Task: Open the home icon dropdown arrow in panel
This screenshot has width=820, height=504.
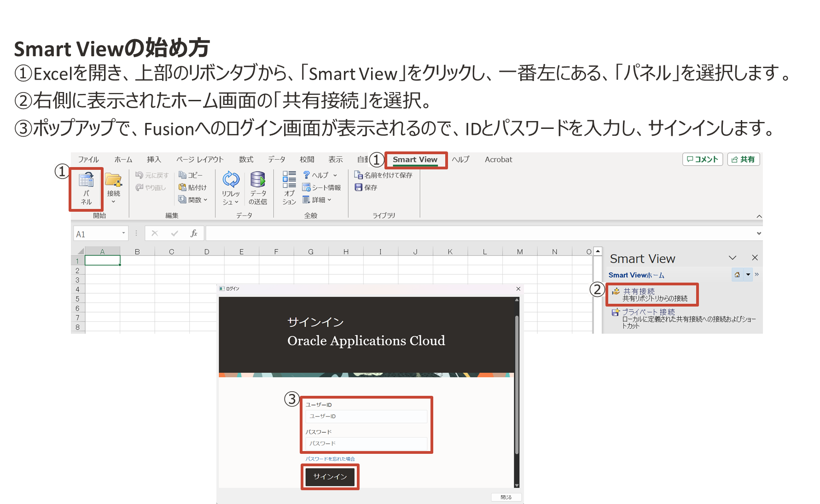Action: (x=748, y=275)
